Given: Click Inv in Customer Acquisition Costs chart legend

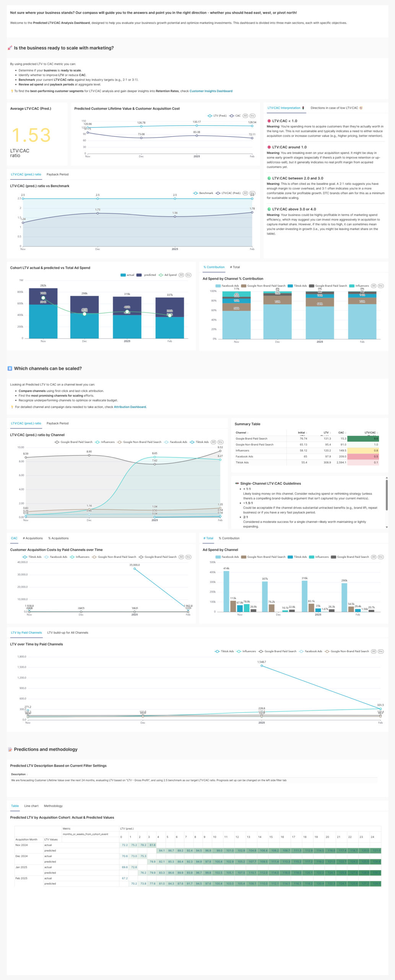Looking at the screenshot, I should coord(189,557).
